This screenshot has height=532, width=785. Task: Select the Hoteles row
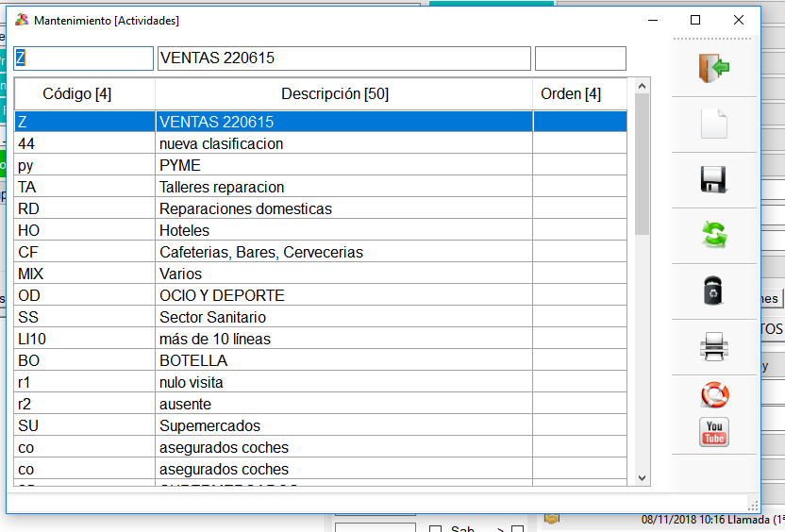[321, 230]
